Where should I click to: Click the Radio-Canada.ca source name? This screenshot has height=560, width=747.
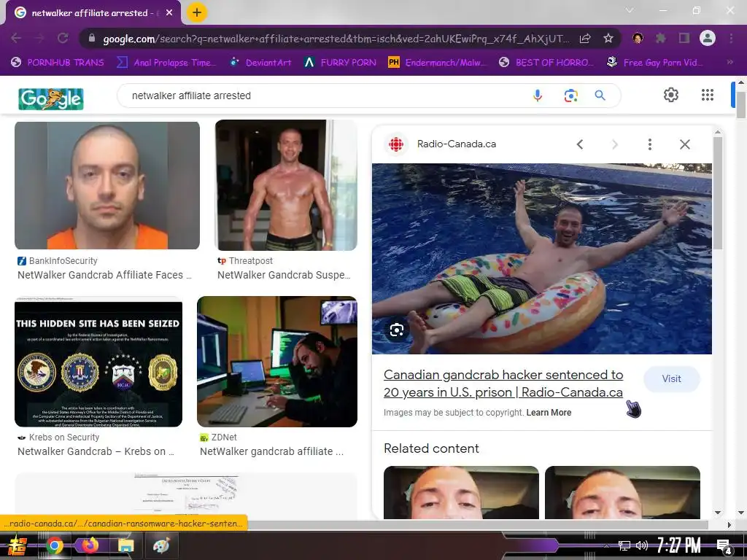tap(457, 144)
